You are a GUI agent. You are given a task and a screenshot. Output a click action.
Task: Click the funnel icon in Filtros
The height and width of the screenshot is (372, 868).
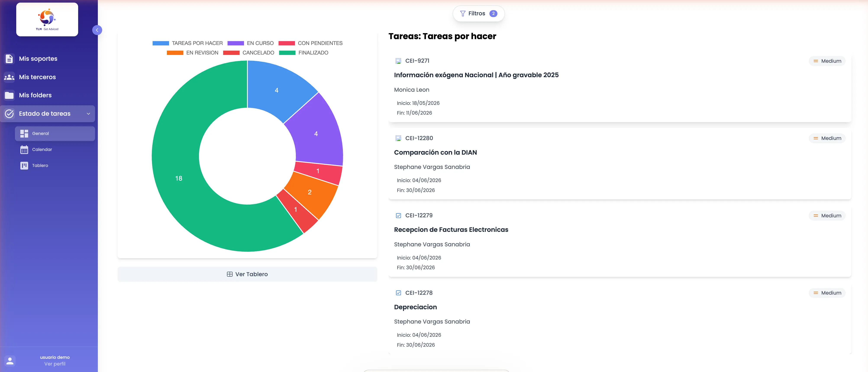[x=463, y=13]
